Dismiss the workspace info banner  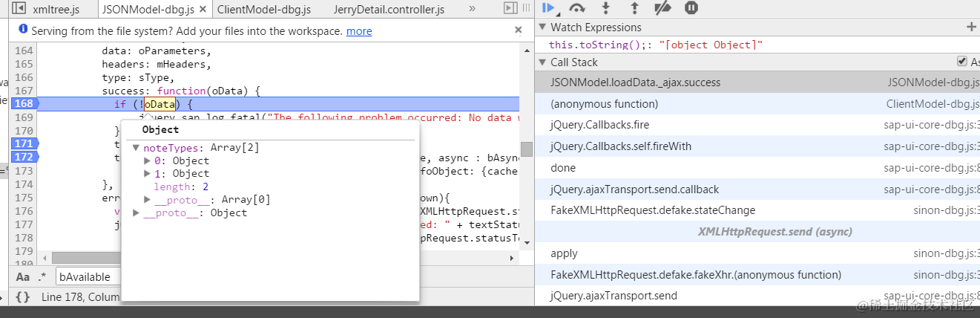(518, 30)
